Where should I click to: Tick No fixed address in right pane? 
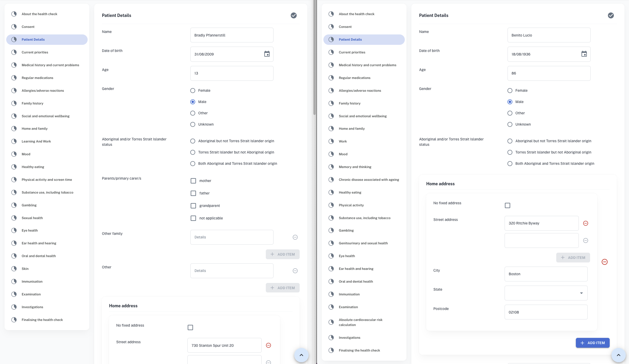pos(508,205)
